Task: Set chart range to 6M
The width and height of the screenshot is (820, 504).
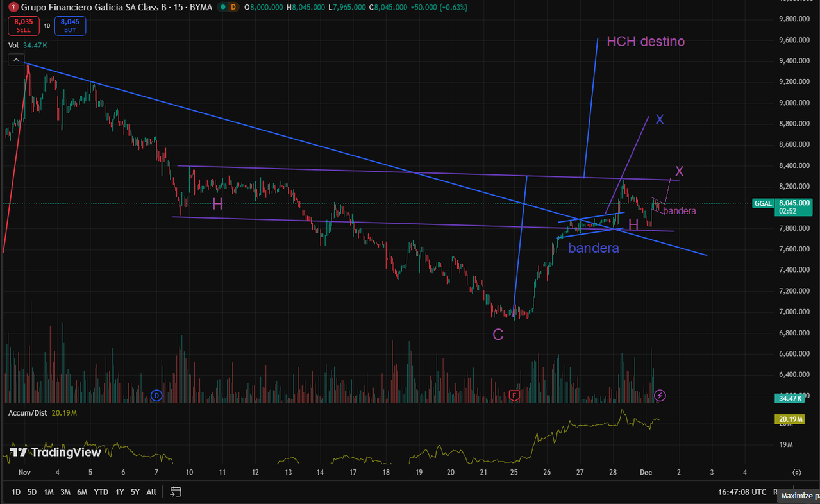Action: pos(82,492)
